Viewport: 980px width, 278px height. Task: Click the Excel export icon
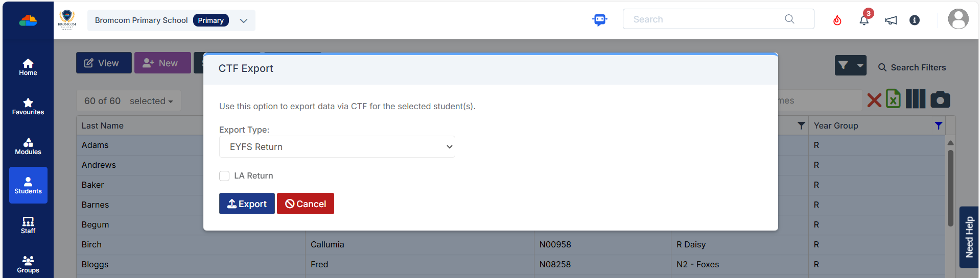coord(893,99)
